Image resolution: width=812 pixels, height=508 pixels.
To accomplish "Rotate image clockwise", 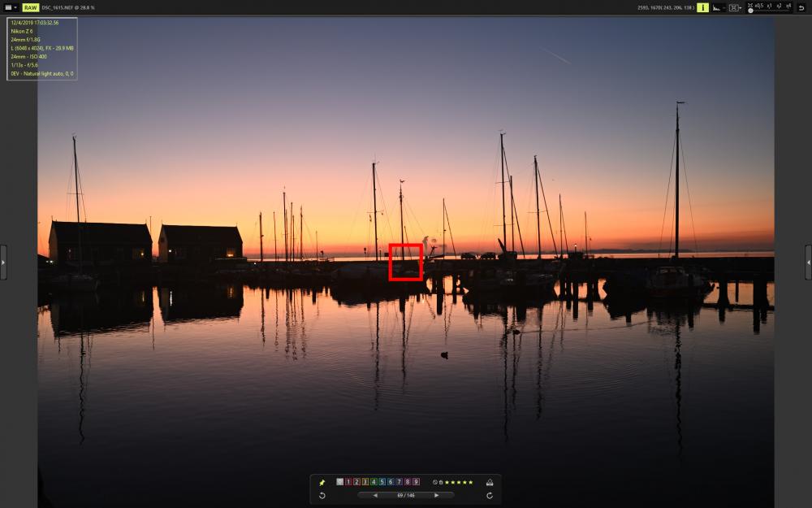I will click(x=490, y=496).
